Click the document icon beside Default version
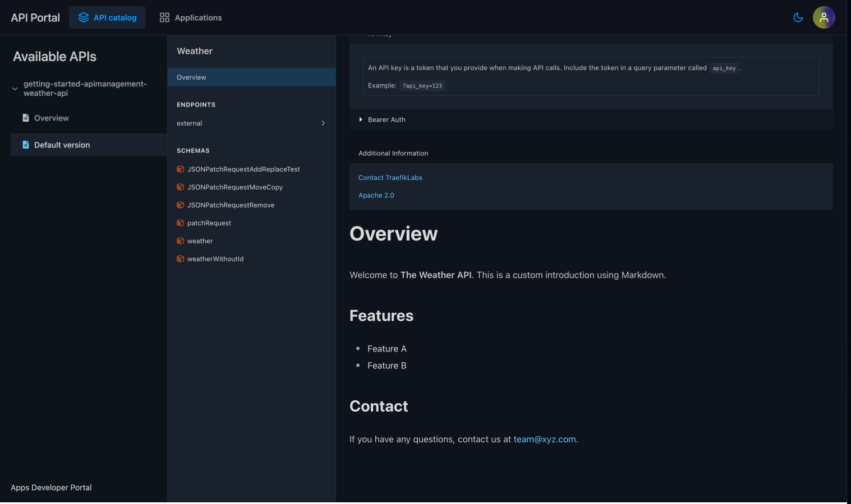 [26, 144]
